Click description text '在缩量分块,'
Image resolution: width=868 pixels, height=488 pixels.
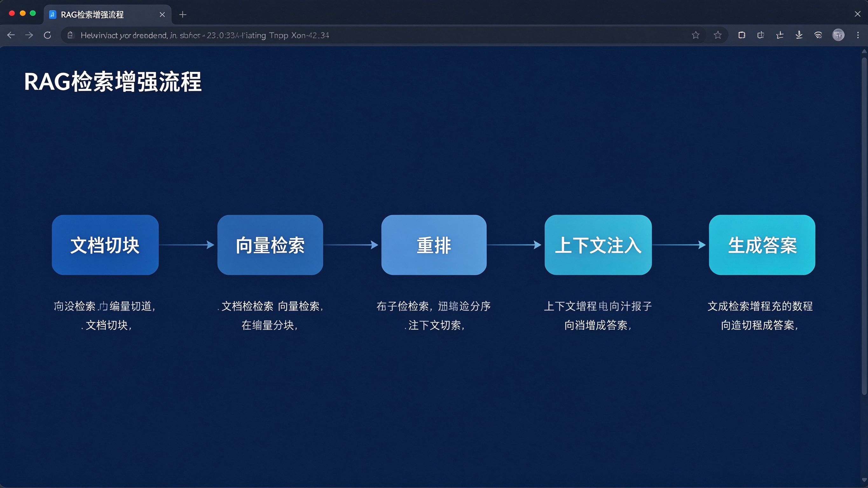(270, 325)
